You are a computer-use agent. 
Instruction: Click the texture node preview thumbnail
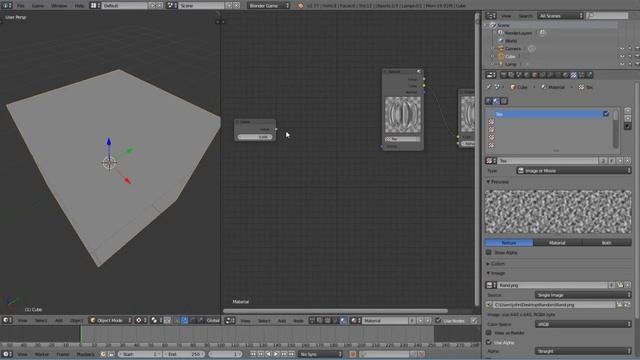tap(403, 115)
